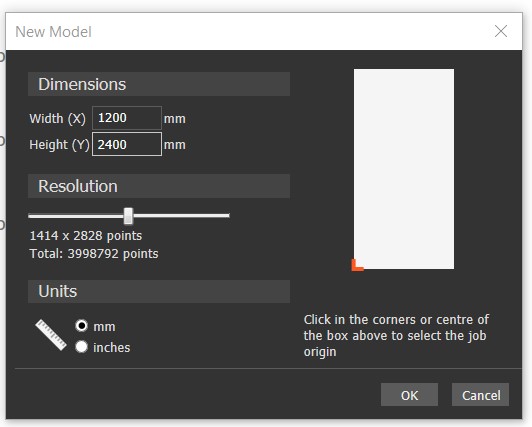This screenshot has height=427, width=532.
Task: Select the inches units radio button
Action: click(x=81, y=347)
